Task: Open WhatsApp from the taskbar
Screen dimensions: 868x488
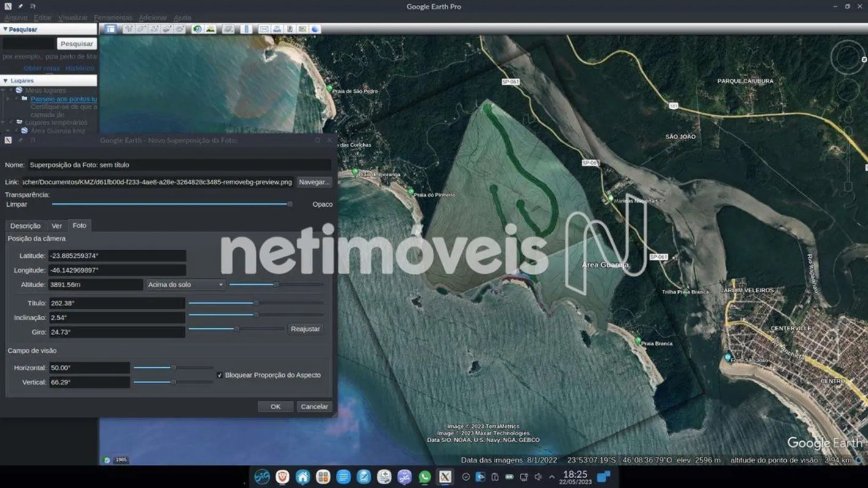Action: point(424,477)
